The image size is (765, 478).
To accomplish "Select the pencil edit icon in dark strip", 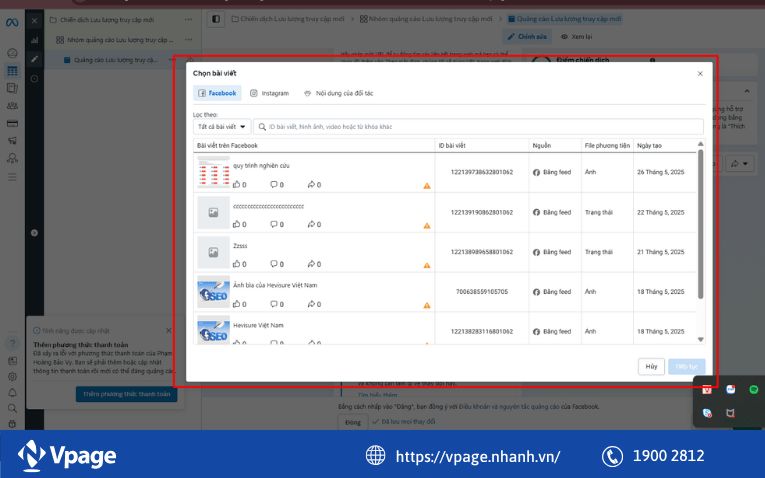I will coord(34,59).
